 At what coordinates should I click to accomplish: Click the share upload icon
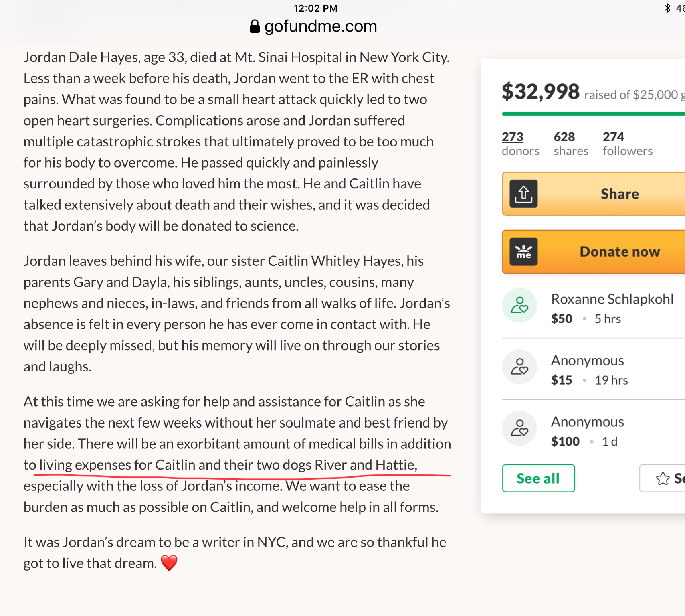(523, 194)
